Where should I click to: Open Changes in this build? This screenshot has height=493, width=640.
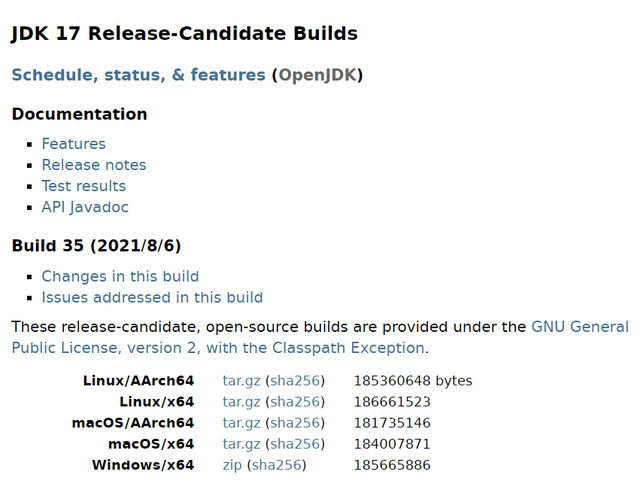pos(120,276)
